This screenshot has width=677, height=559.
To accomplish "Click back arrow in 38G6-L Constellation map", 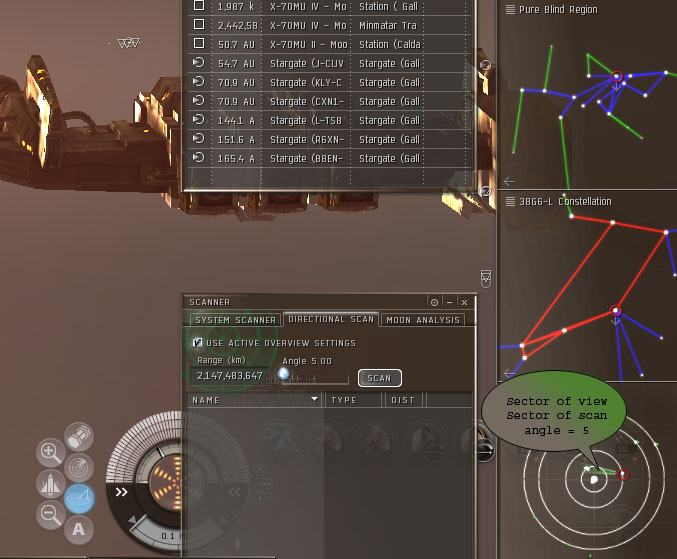I will pos(509,373).
